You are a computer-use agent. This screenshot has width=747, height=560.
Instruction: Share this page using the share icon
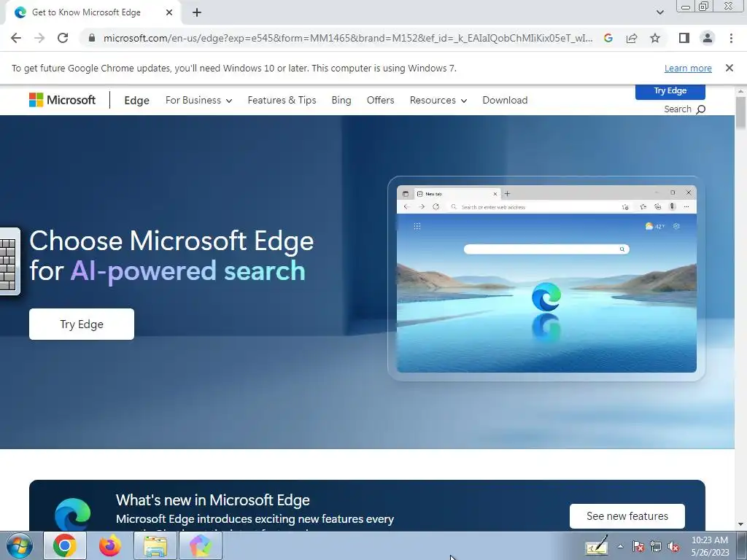(x=632, y=38)
